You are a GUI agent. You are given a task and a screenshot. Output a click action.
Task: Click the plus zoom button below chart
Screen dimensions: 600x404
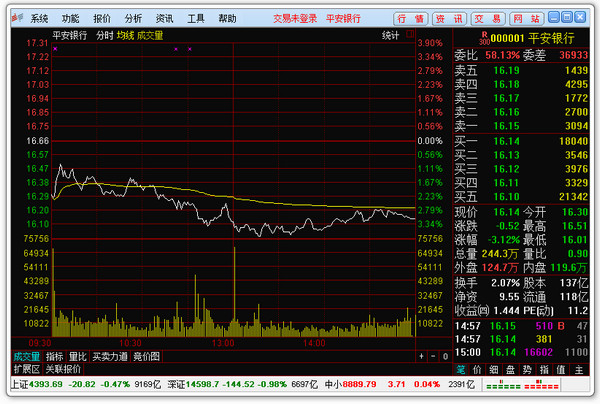point(421,357)
